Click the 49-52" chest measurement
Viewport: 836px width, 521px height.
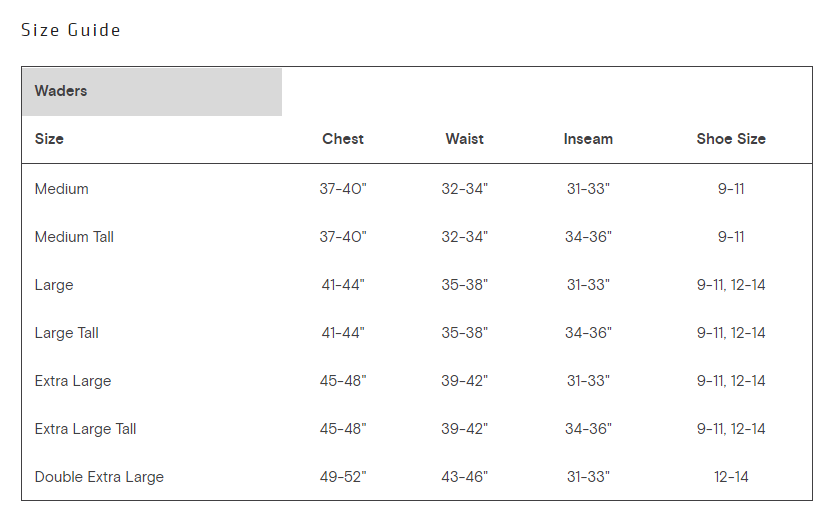pos(343,477)
